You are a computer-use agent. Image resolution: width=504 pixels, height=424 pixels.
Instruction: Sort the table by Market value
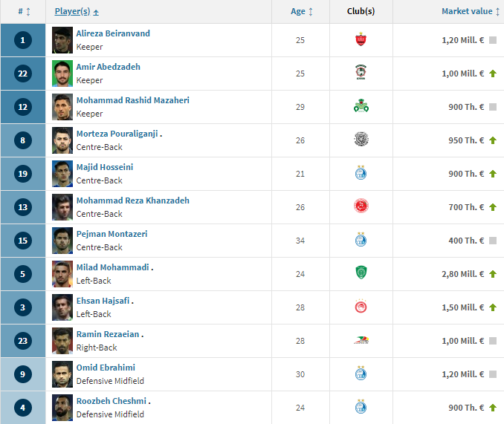click(x=471, y=12)
